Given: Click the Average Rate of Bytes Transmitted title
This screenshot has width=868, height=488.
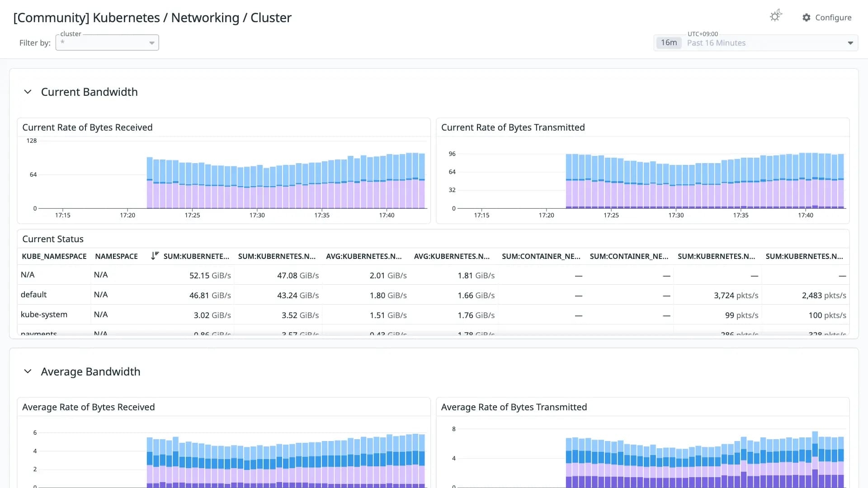Looking at the screenshot, I should (x=514, y=407).
